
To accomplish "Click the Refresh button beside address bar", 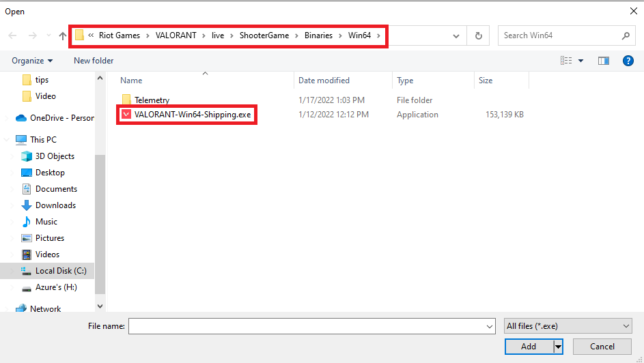I will point(479,35).
